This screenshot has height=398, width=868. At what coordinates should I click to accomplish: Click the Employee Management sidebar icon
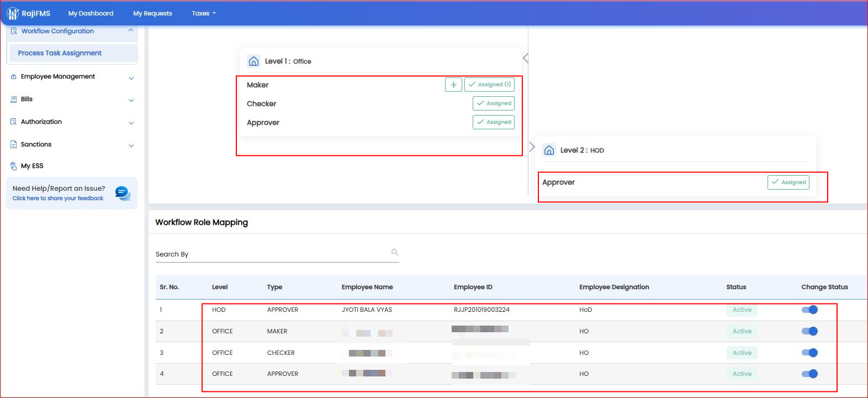pyautogui.click(x=13, y=77)
